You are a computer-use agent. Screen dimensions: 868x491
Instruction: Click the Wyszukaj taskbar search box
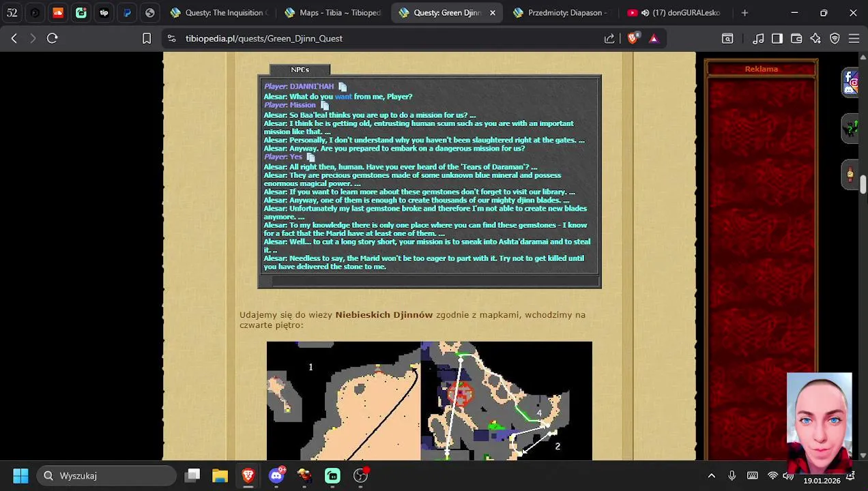107,475
